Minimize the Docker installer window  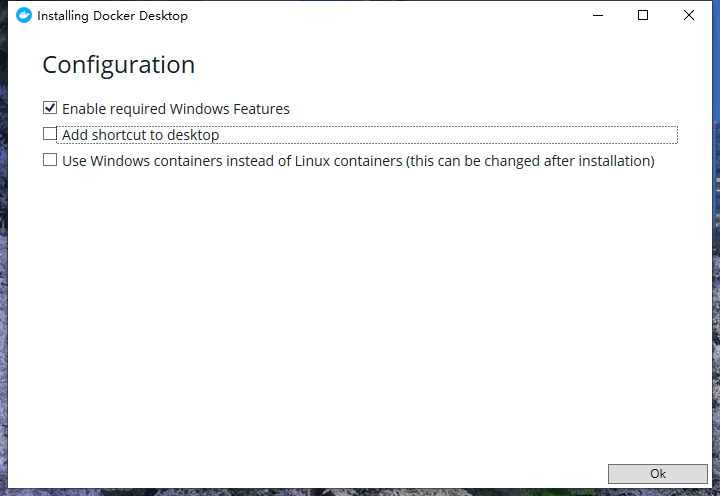pos(598,15)
